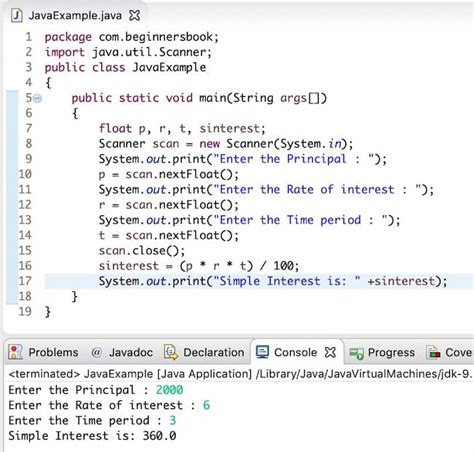This screenshot has width=474, height=452.
Task: Click the Problems view icon
Action: pyautogui.click(x=15, y=352)
